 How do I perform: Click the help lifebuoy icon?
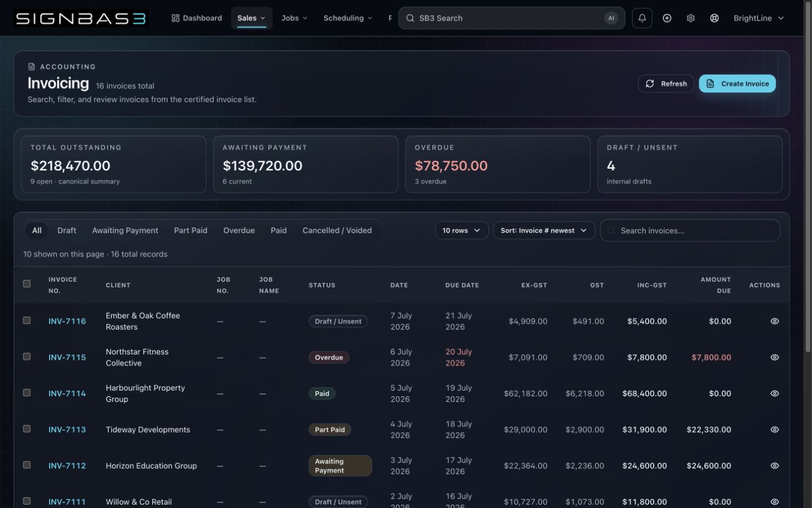(x=714, y=18)
